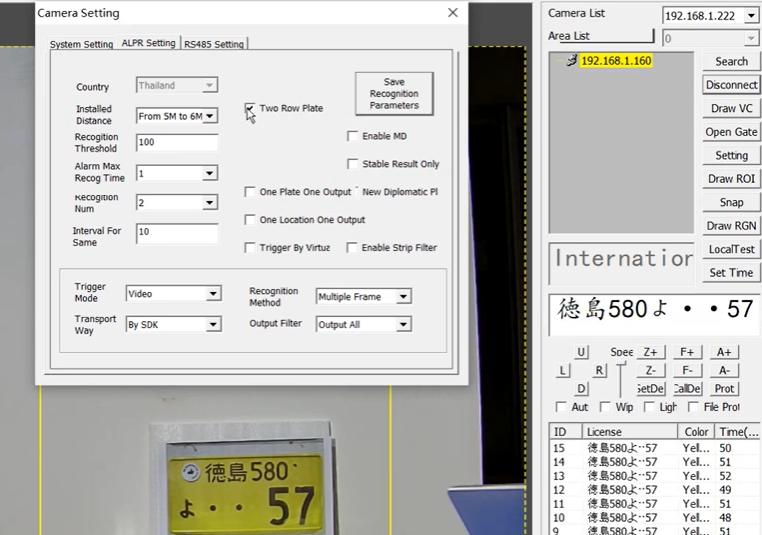Click the Open Gate button
The image size is (762, 535).
[x=731, y=132]
